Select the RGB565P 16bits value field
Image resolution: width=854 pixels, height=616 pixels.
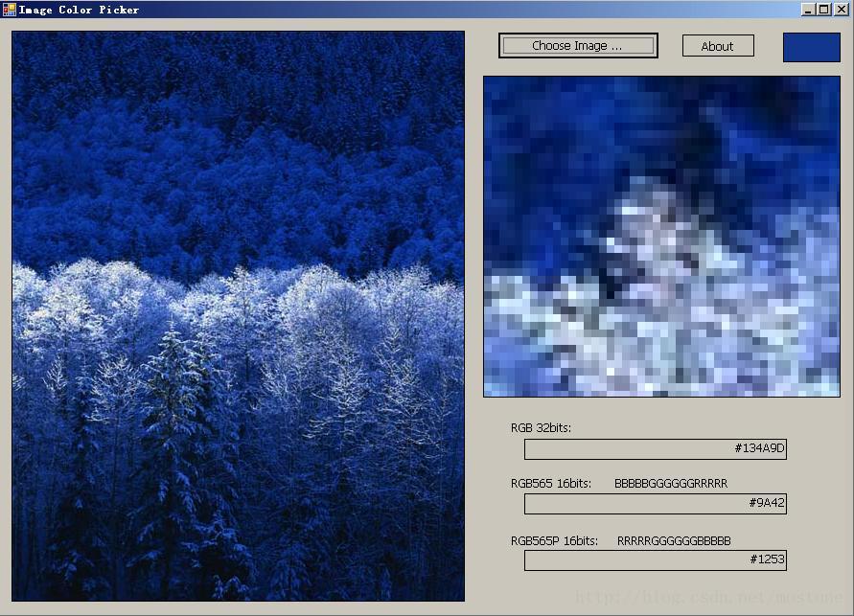pos(656,559)
